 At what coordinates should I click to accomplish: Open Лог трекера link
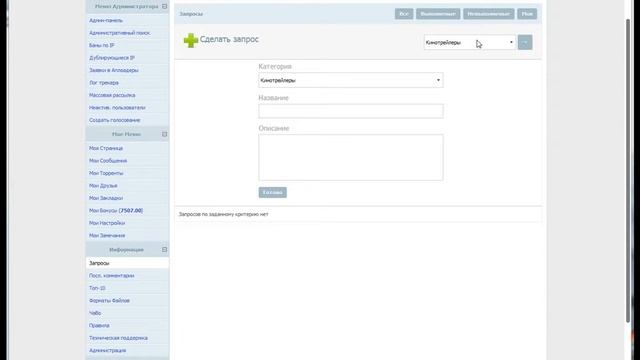click(x=104, y=83)
